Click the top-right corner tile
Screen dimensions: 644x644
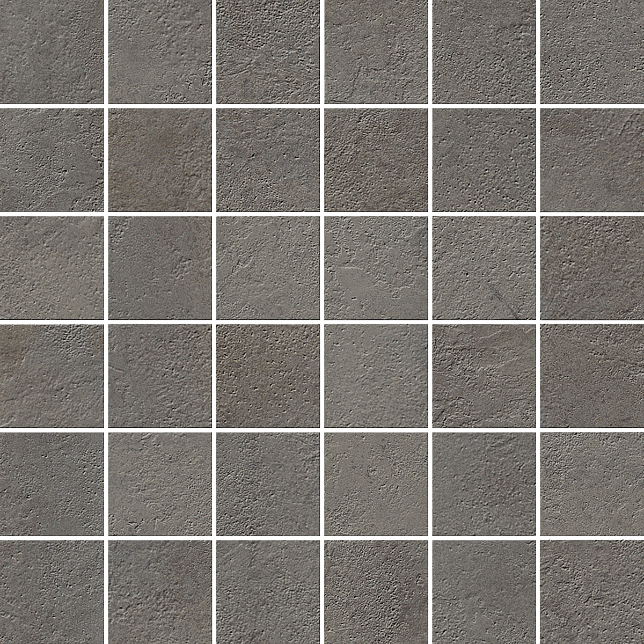coord(592,52)
